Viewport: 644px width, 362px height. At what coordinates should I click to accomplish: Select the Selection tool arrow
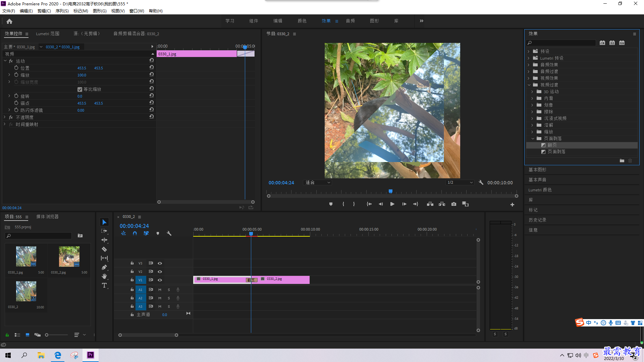[x=104, y=222]
